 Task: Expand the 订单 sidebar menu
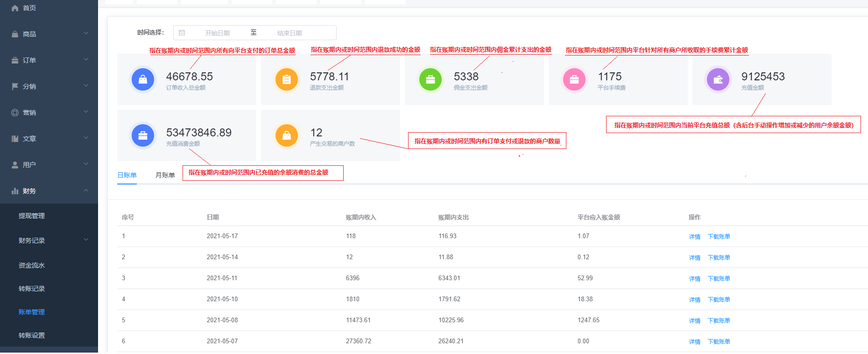[49, 60]
